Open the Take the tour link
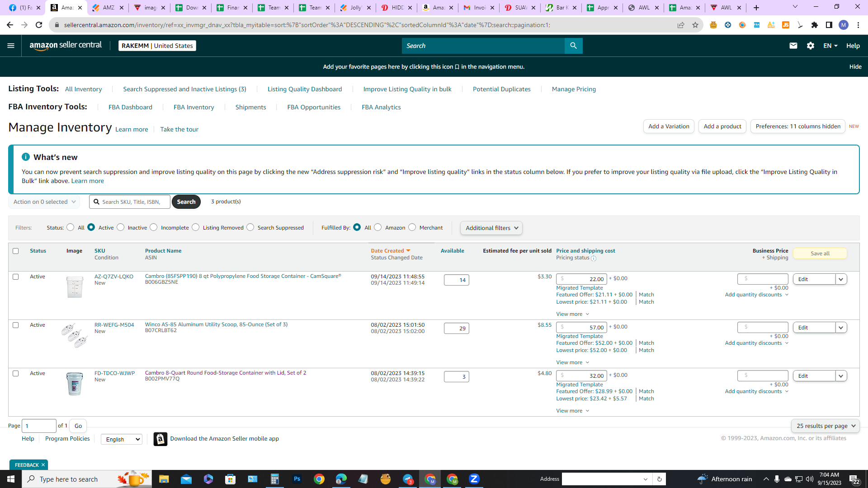 (179, 129)
